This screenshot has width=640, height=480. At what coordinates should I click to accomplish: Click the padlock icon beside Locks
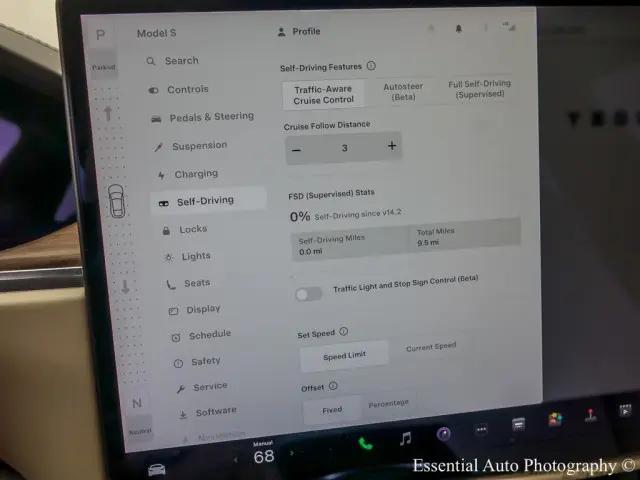tap(166, 231)
